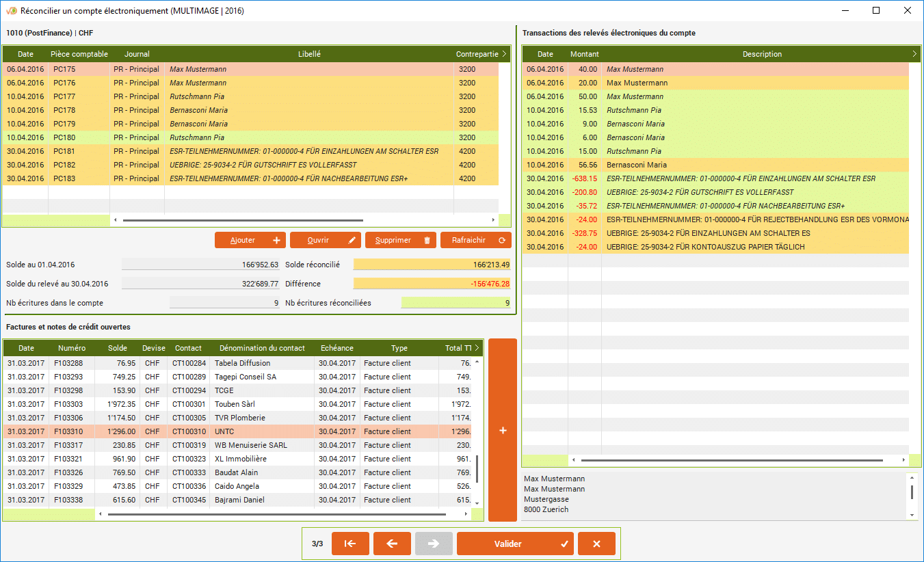Go to first page with the first-arrow button
The image size is (924, 562).
(350, 544)
